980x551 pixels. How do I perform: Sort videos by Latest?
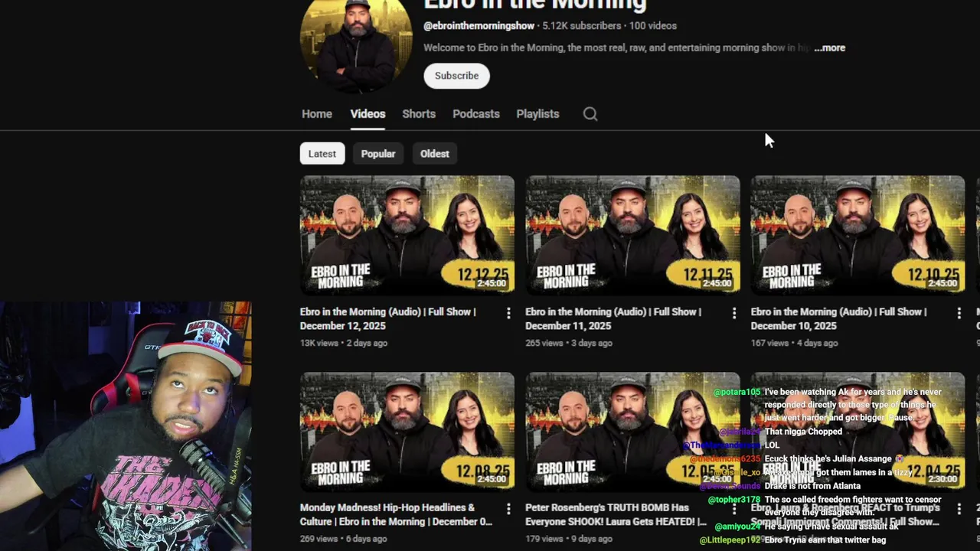point(322,154)
